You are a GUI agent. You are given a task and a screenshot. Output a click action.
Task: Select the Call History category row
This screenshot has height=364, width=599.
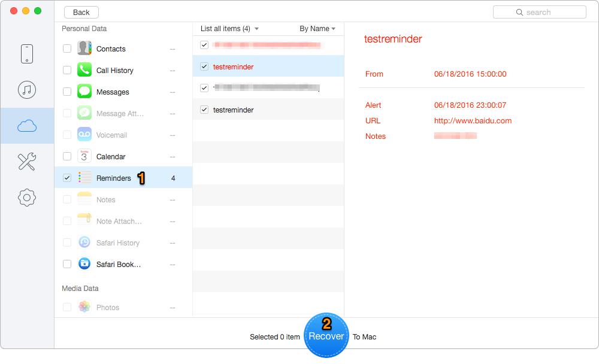[123, 70]
